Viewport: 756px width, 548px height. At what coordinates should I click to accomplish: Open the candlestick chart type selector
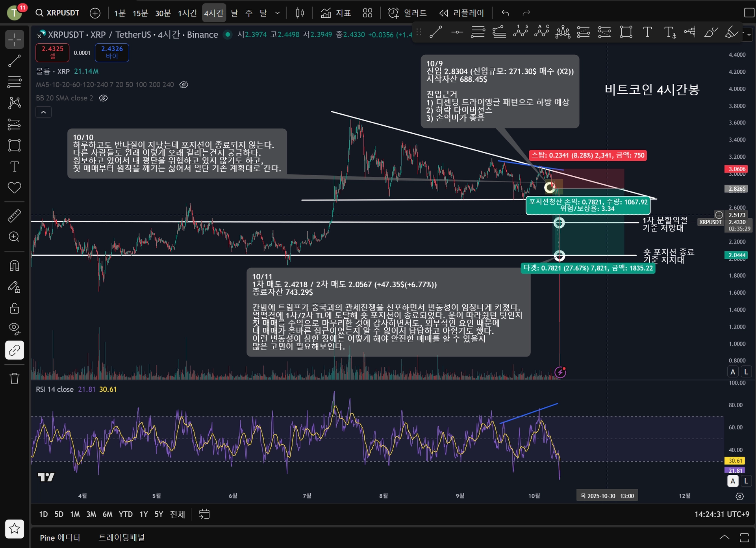point(300,13)
